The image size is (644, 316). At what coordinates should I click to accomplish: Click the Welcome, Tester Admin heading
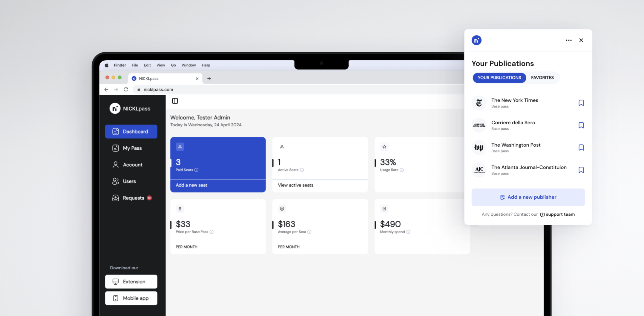(200, 118)
